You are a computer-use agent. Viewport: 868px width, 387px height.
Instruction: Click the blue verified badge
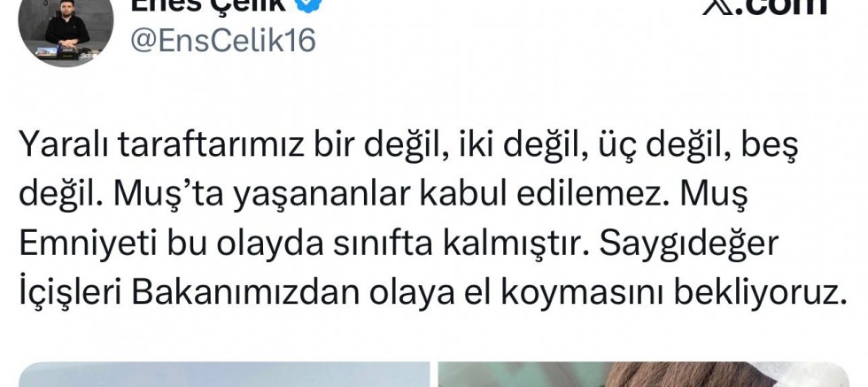click(308, 4)
